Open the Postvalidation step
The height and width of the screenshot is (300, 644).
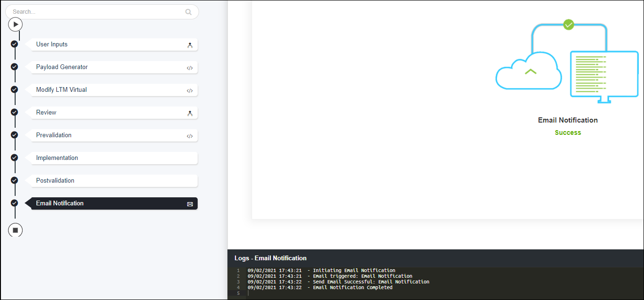click(x=114, y=181)
